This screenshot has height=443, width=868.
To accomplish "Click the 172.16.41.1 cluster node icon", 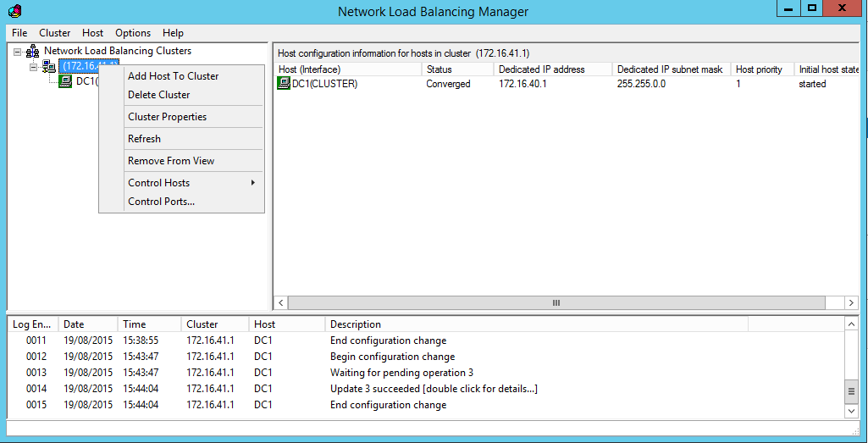I will click(49, 66).
